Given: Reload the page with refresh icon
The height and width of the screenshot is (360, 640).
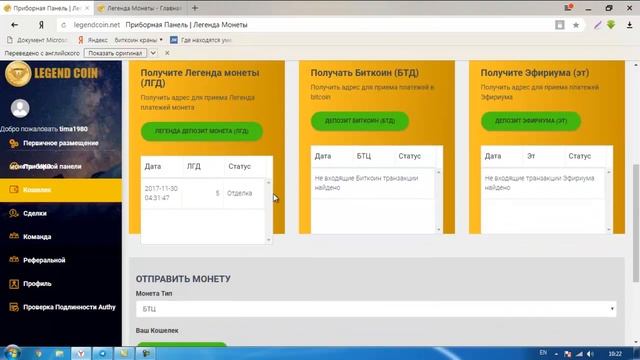Looking at the screenshot, I should click(63, 25).
